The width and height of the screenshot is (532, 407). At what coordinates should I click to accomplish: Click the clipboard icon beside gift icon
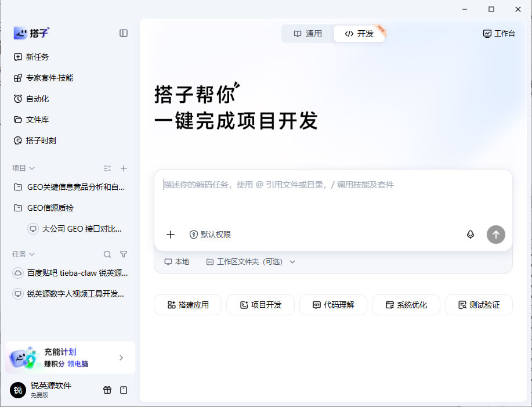click(x=124, y=390)
